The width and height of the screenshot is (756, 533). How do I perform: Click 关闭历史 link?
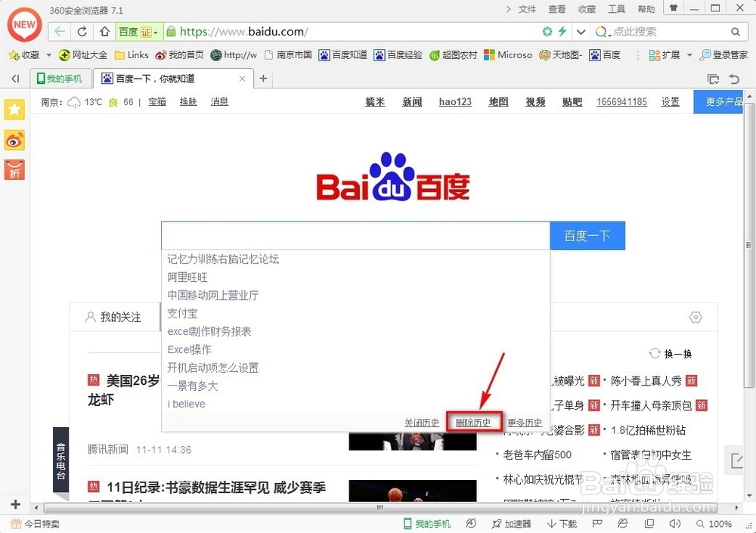[421, 423]
